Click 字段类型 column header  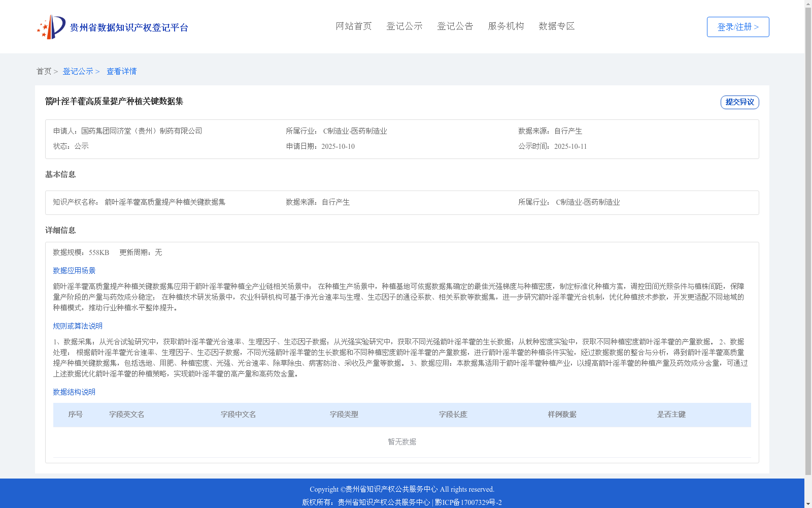[344, 415]
